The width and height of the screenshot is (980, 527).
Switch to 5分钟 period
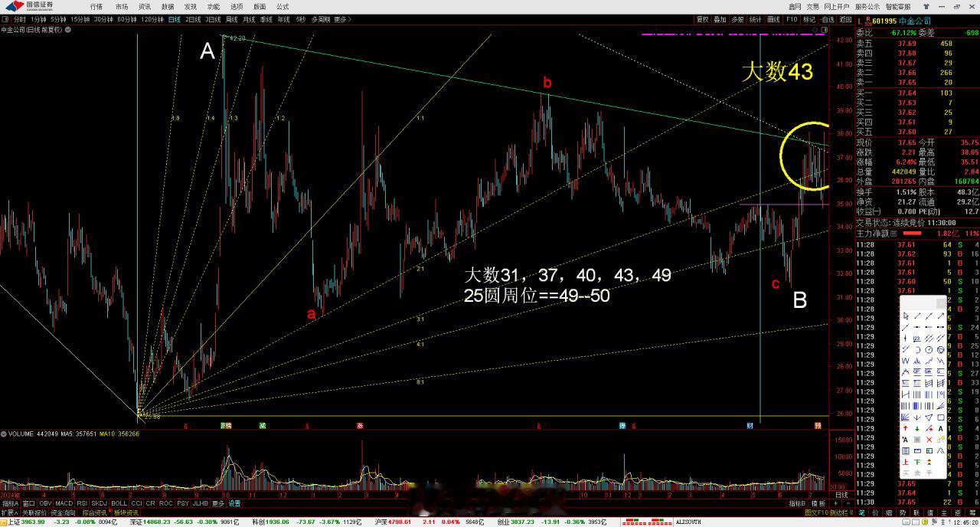[x=58, y=19]
